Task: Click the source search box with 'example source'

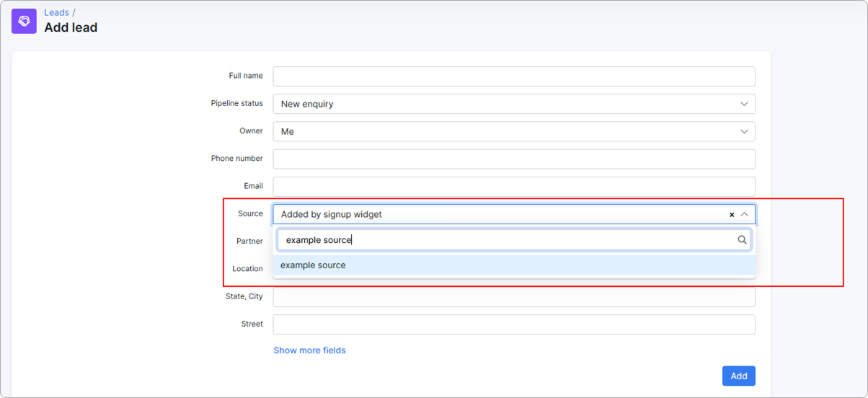Action: pos(505,240)
